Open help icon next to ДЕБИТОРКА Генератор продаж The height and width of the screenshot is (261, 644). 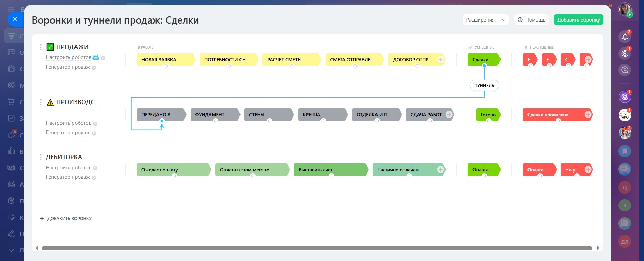point(94,178)
